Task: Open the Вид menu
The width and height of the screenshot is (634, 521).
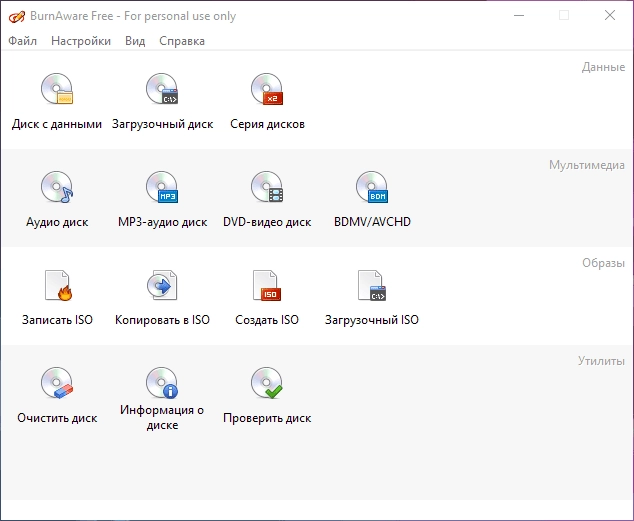Action: click(x=135, y=41)
